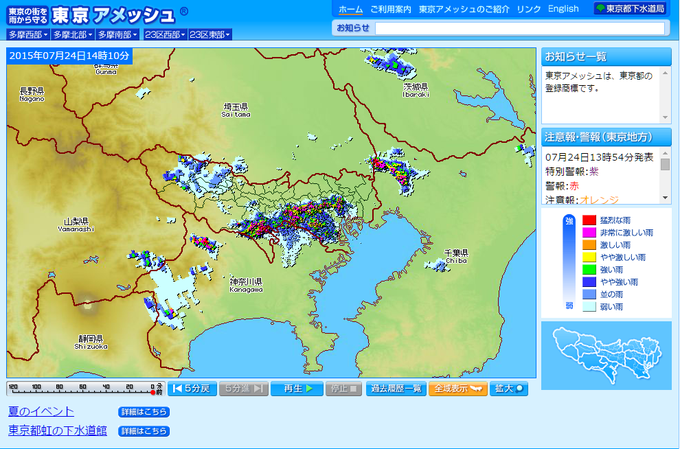This screenshot has width=680, height=449.
Task: Click the red 猛烈な雨 legend swatch
Action: point(589,220)
